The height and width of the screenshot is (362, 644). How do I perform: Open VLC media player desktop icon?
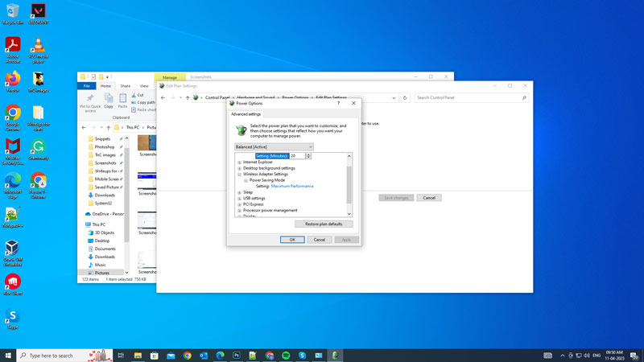(x=38, y=50)
